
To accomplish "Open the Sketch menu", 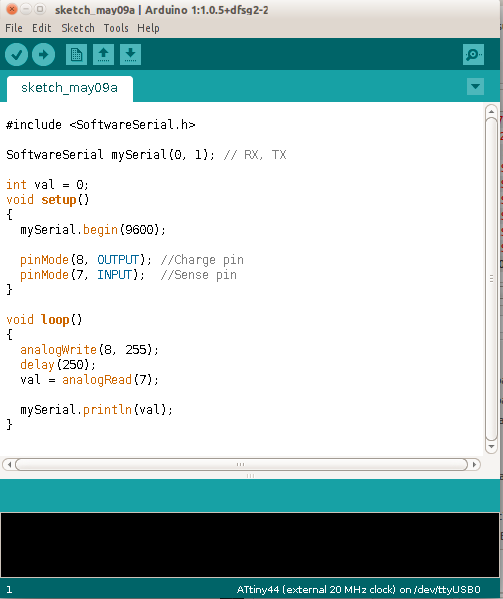I will (78, 28).
